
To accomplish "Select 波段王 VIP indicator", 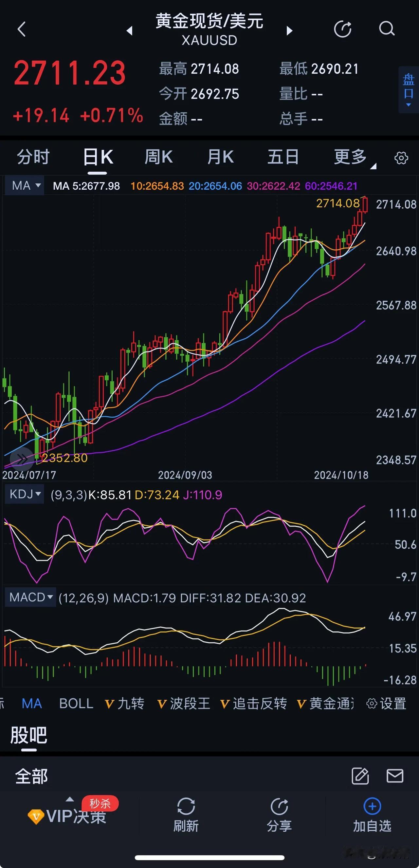I will (184, 704).
